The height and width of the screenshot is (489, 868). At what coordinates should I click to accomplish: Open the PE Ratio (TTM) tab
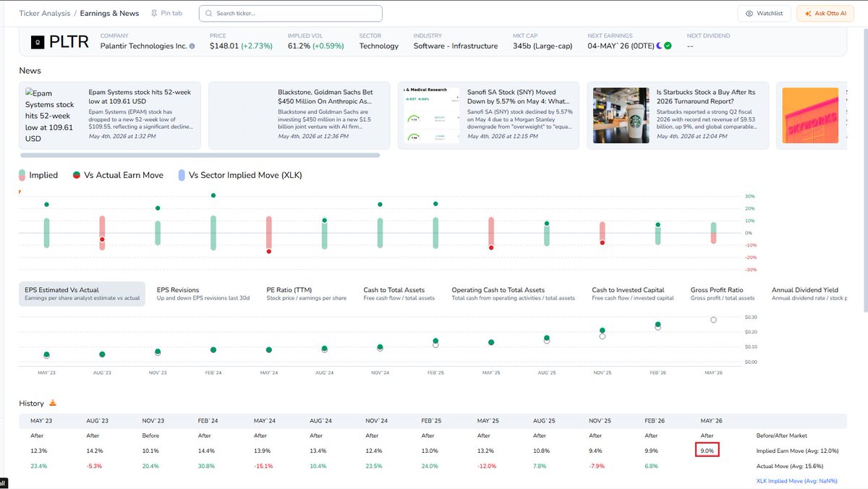(x=306, y=294)
